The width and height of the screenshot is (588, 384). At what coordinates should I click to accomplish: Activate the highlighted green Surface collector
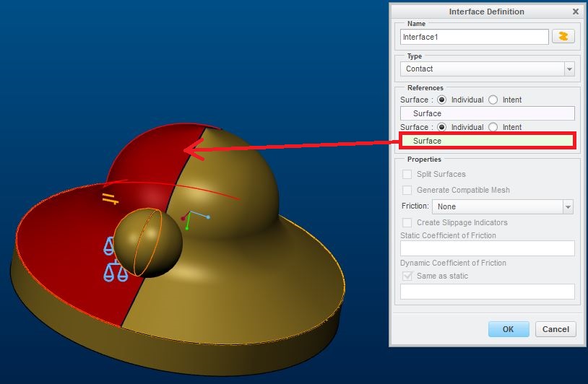(488, 141)
